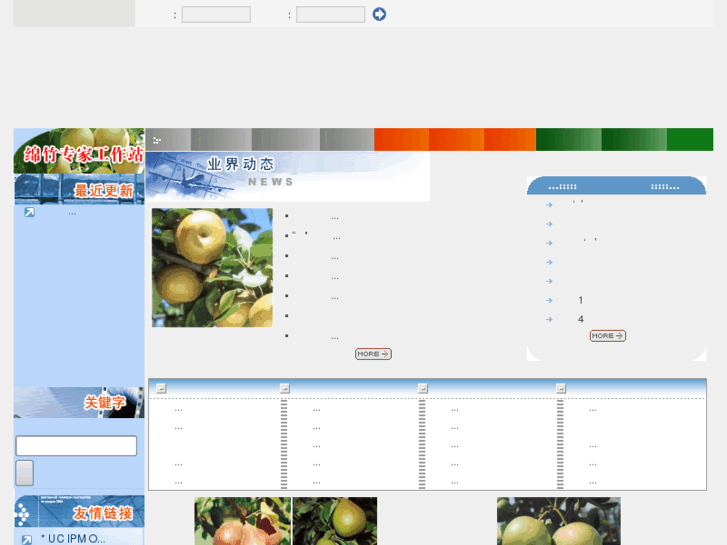This screenshot has height=545, width=727.
Task: Open the 关键字 keyword banner
Action: [79, 402]
